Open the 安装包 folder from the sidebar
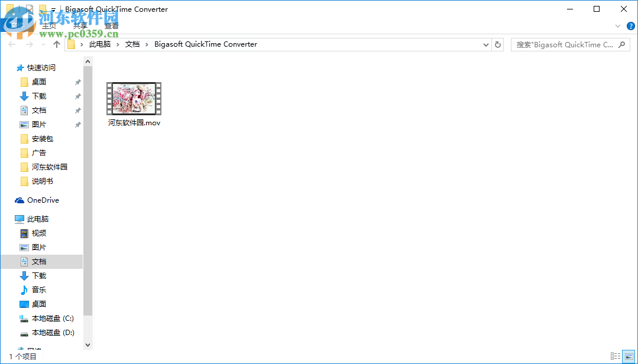 [x=41, y=138]
